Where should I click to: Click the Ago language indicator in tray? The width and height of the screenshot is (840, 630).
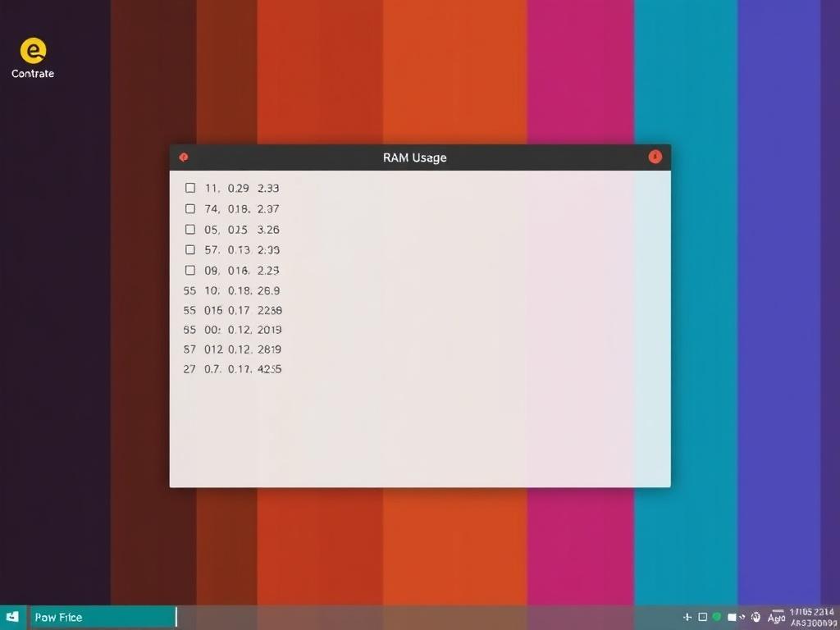click(776, 618)
